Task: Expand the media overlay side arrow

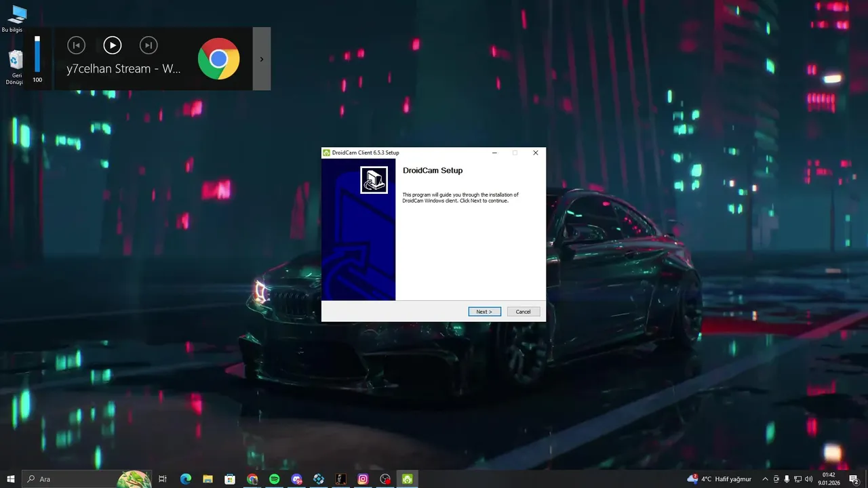Action: (x=262, y=59)
